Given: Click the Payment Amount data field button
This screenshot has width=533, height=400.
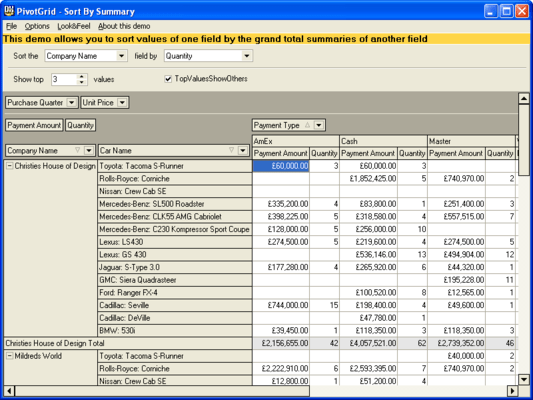Looking at the screenshot, I should (34, 125).
